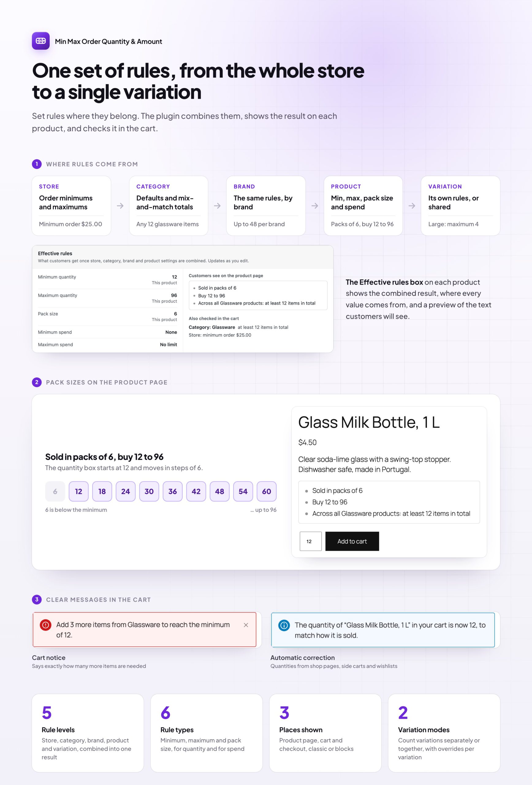The height and width of the screenshot is (785, 532).
Task: Click Sold in packs of 6, buy 12 to 96 heading
Action: [x=104, y=457]
